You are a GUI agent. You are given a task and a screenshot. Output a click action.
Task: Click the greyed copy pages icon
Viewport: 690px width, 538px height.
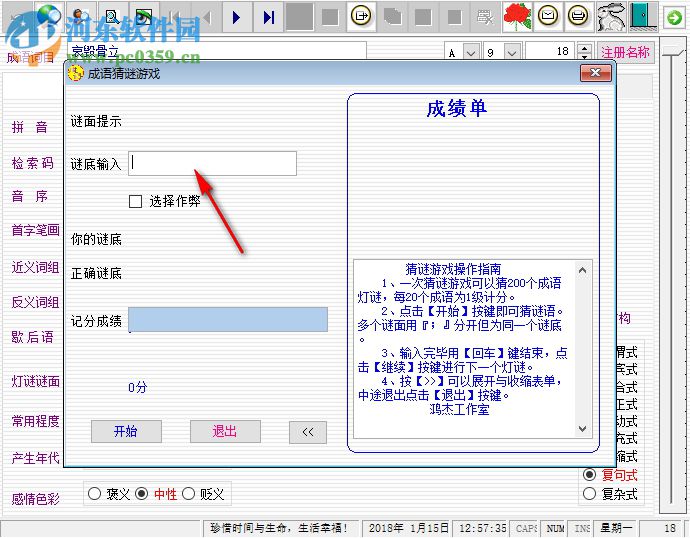coord(393,17)
